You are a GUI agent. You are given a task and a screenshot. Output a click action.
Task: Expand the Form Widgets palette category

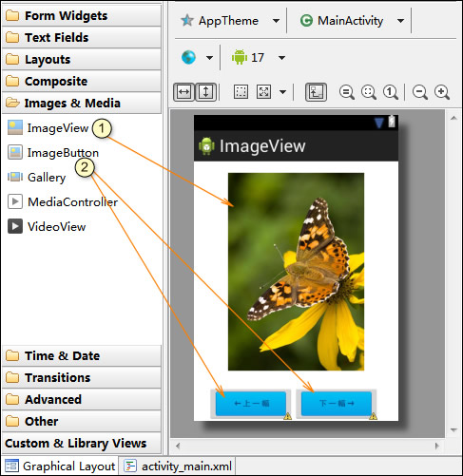(x=82, y=15)
